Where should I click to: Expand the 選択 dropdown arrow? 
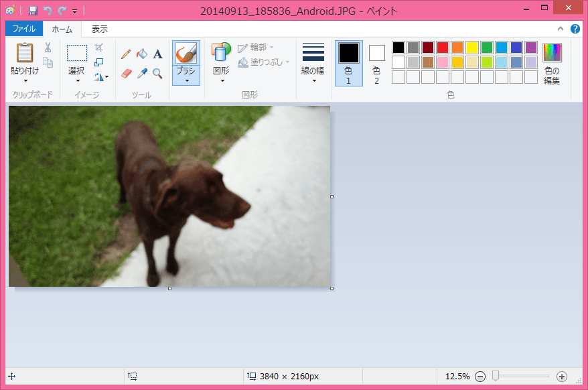[x=78, y=80]
